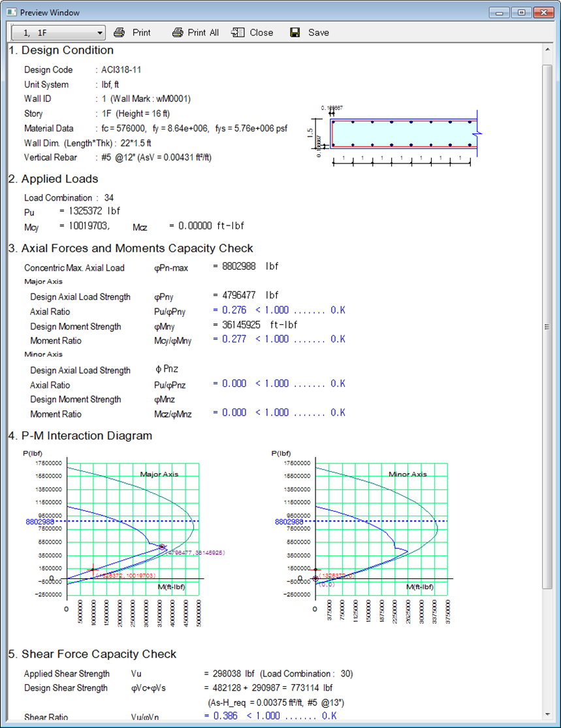Click the Save button label
561x728 pixels.
(319, 33)
